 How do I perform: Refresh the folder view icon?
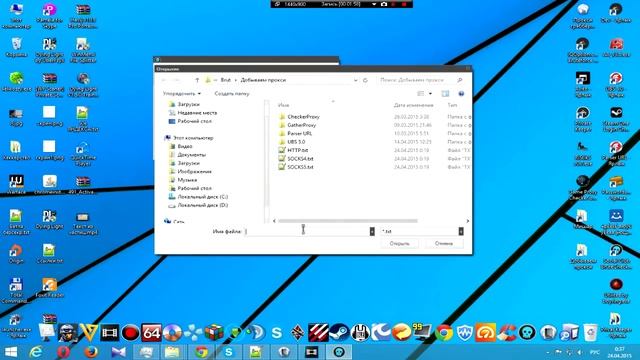click(365, 80)
